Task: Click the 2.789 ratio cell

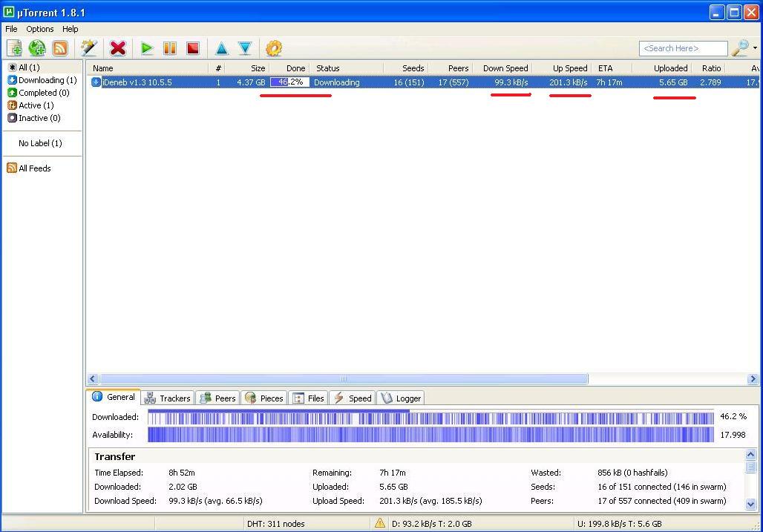Action: coord(710,82)
